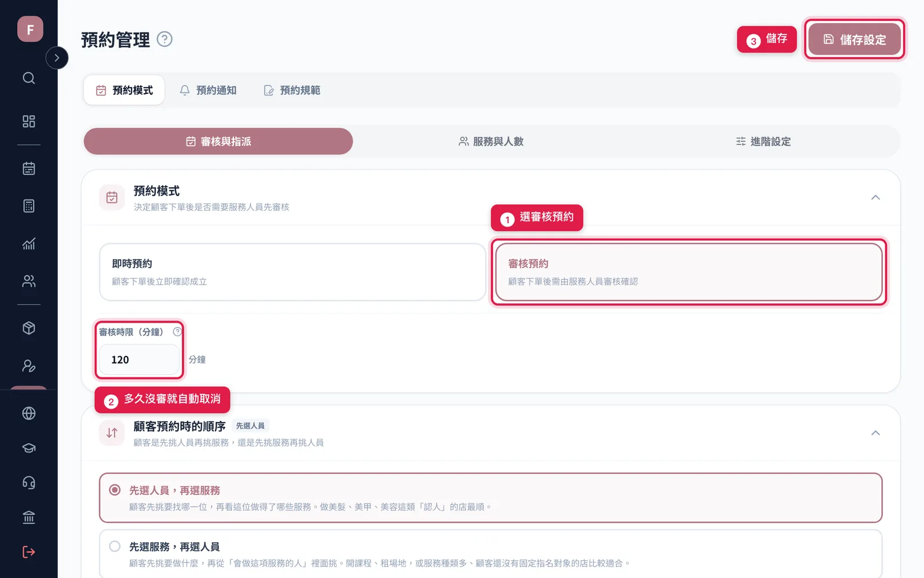Collapse the 顧客預約時的順序 section chevron
Viewport: 924px width, 578px height.
point(875,433)
